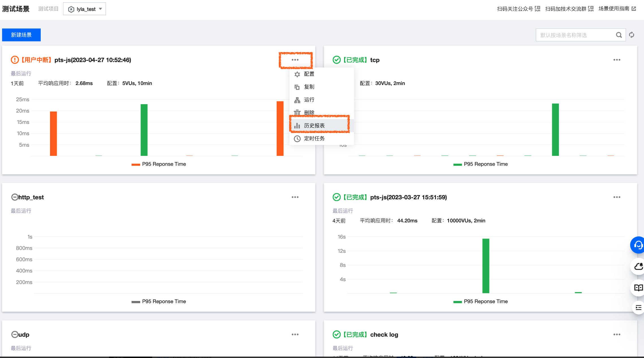644x358 pixels.
Task: Click QR code icon for 扫码加技术交流群
Action: (591, 9)
